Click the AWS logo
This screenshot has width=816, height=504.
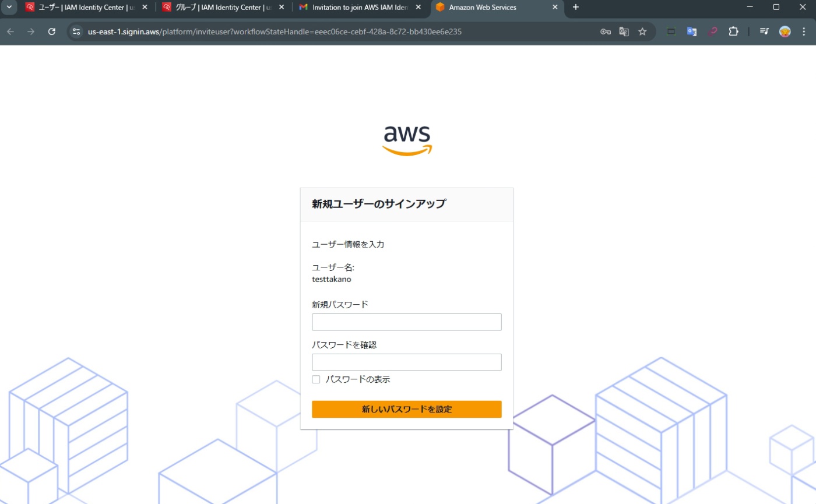407,140
